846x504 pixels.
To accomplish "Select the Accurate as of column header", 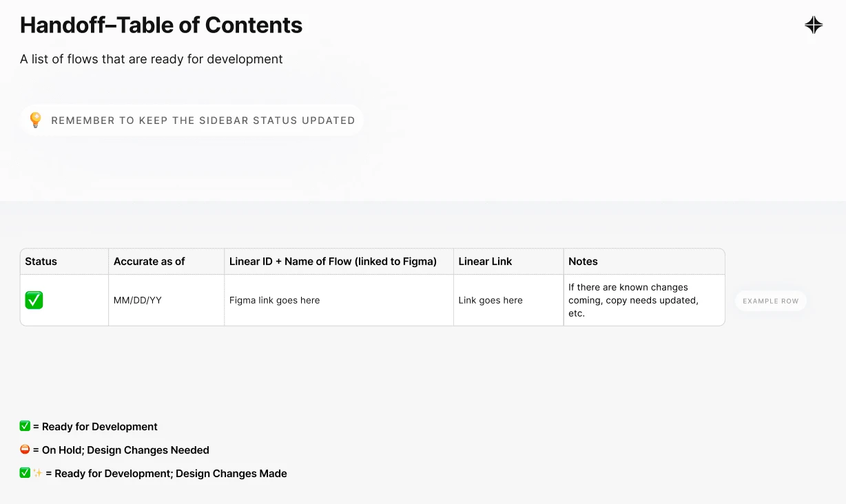I will pos(149,262).
